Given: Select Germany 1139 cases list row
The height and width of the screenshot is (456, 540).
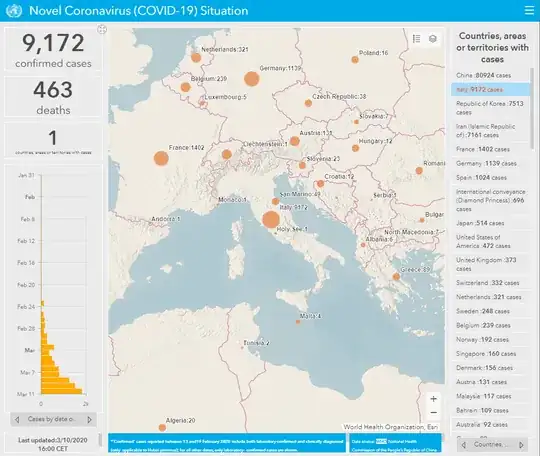Looking at the screenshot, I should tap(491, 164).
